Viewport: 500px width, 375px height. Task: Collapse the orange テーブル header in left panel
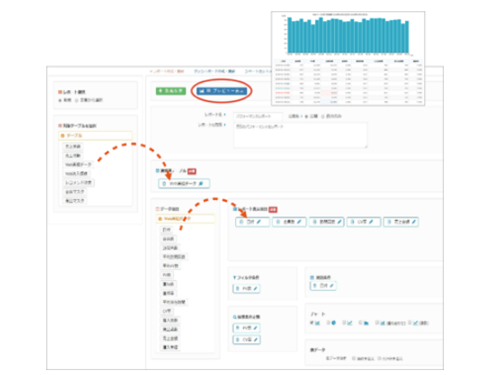95,136
